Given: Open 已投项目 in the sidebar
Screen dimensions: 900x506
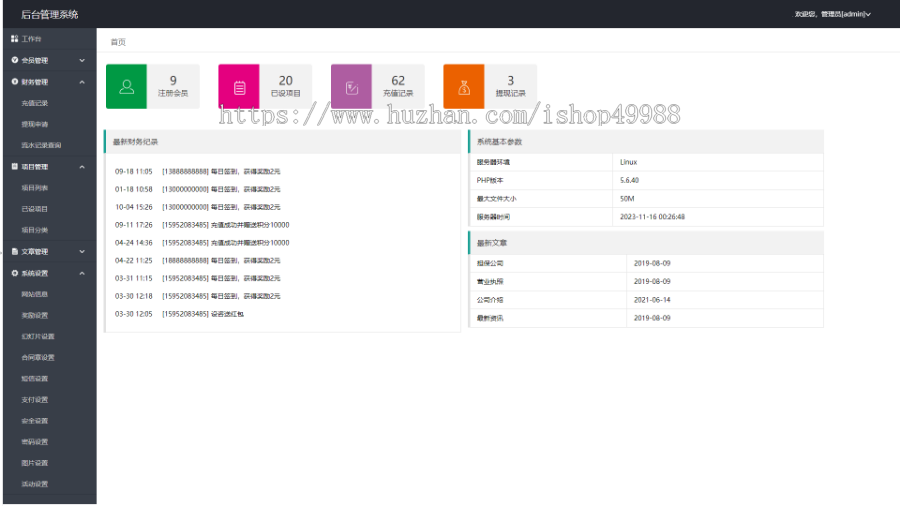Looking at the screenshot, I should (x=34, y=209).
